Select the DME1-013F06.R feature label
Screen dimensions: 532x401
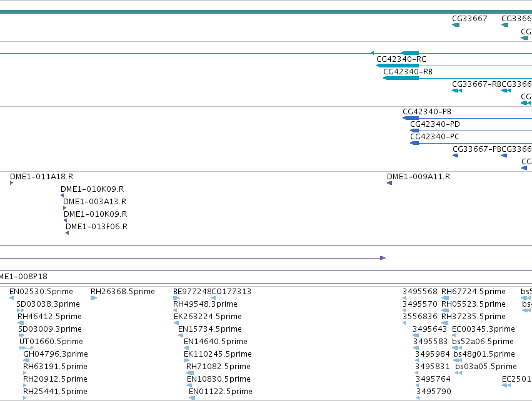pos(97,227)
